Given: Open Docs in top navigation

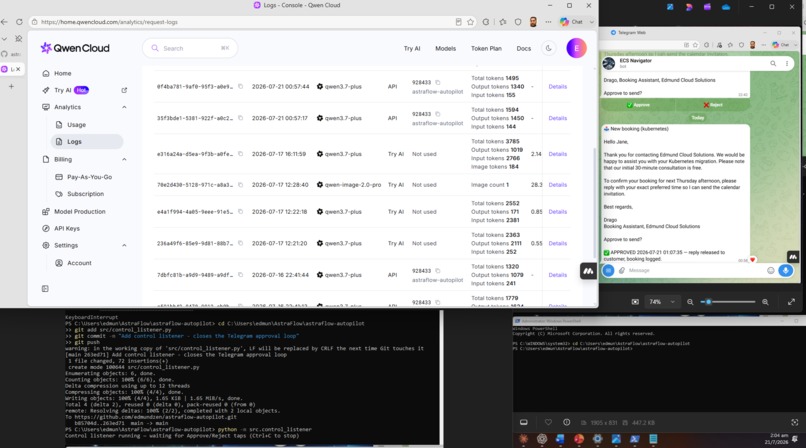Looking at the screenshot, I should pos(523,48).
